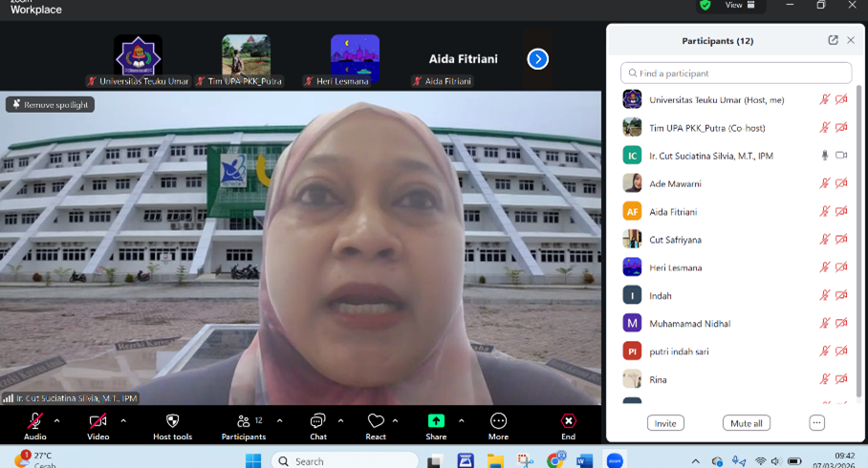Start Share screen

[436, 421]
